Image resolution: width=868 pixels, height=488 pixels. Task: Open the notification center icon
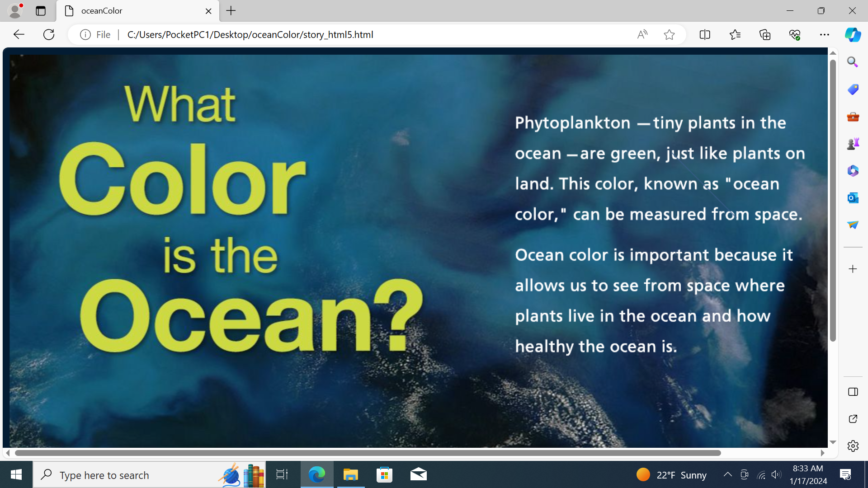[x=845, y=474]
